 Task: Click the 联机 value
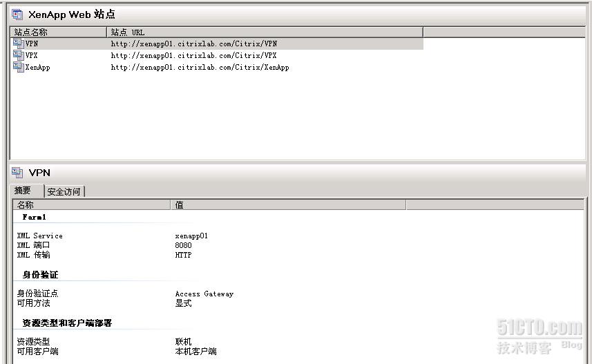pos(184,342)
